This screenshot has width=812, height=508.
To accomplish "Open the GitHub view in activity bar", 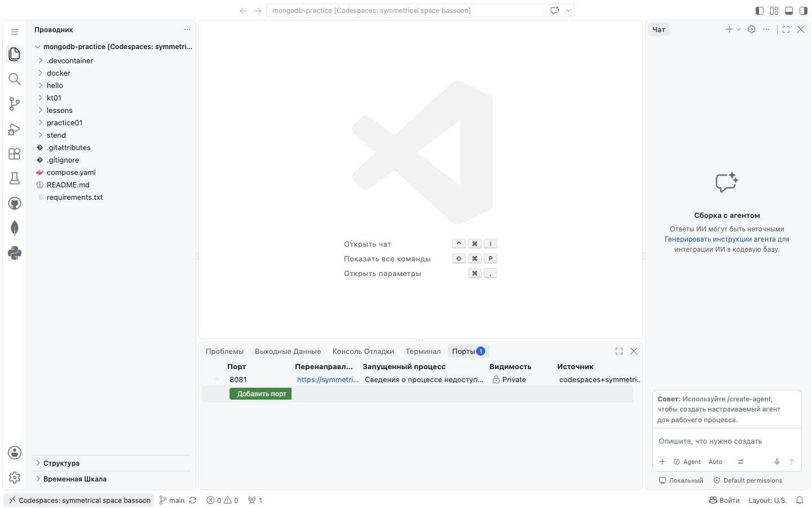I will (x=15, y=203).
